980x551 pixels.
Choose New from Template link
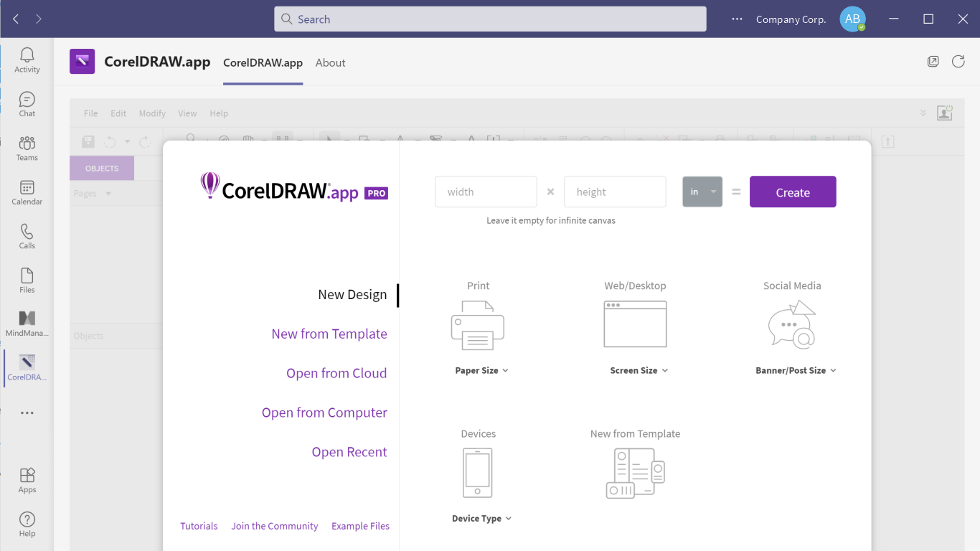(329, 334)
